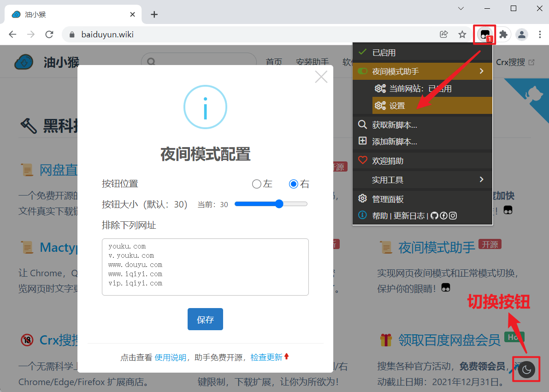549x392 pixels.
Task: Toggle Tampermonkey's 已启用 checkmark
Action: tap(362, 52)
